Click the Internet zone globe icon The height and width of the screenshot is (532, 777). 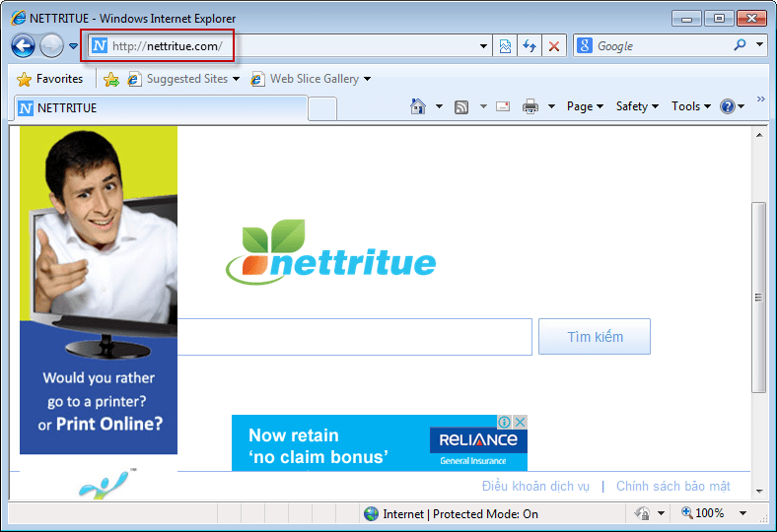pyautogui.click(x=371, y=513)
